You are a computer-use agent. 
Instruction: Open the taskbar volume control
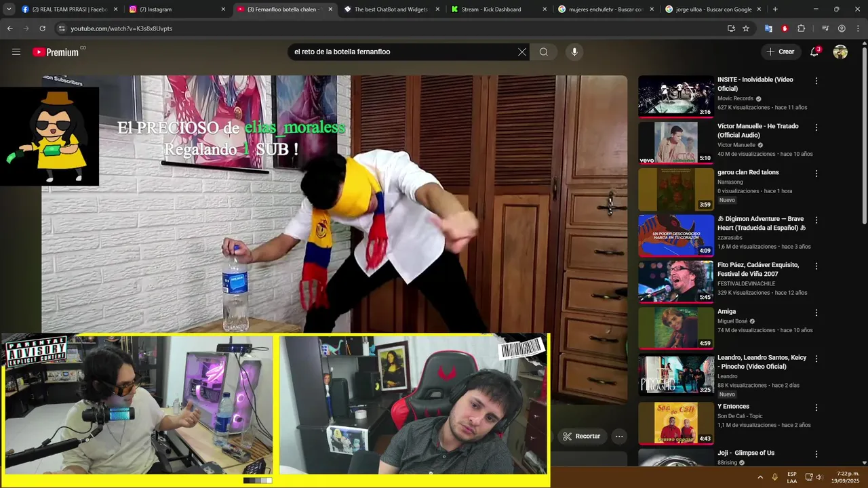[x=819, y=477]
